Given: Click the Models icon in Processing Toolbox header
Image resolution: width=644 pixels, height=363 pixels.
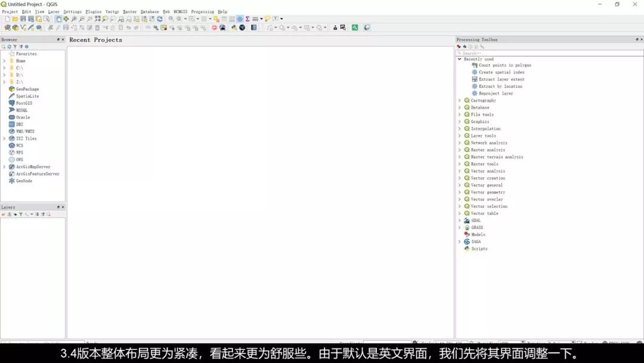Looking at the screenshot, I should pyautogui.click(x=459, y=47).
